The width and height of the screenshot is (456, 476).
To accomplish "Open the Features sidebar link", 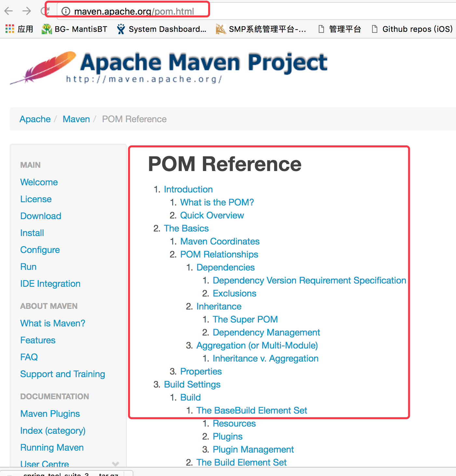I will click(x=38, y=340).
